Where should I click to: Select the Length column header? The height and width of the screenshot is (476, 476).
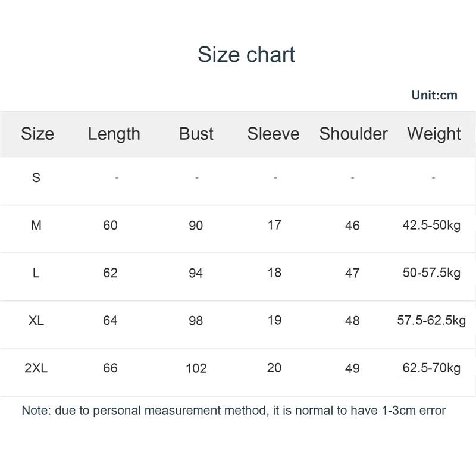click(114, 134)
